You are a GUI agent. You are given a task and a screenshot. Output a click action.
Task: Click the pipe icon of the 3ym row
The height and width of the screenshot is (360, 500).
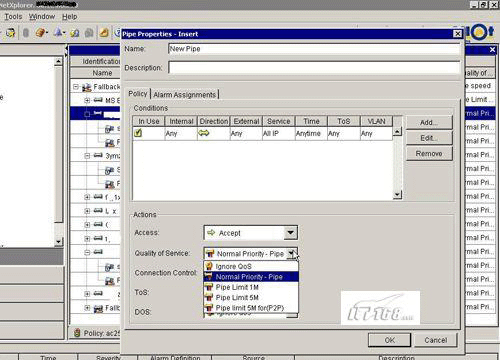point(98,155)
